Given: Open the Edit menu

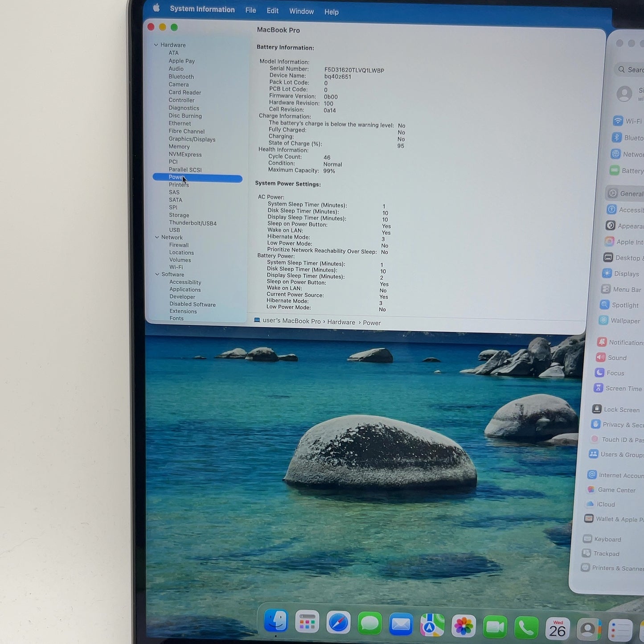Looking at the screenshot, I should click(x=273, y=11).
